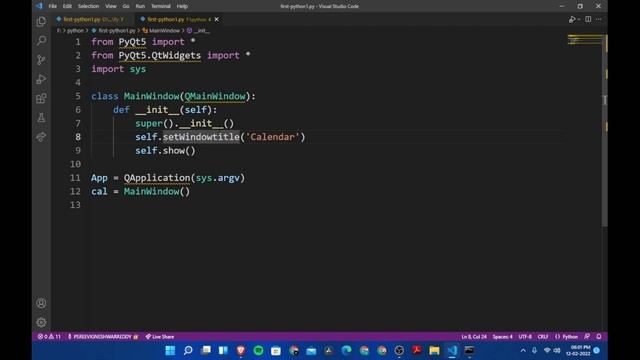Place cursor on setWindowtitle text
640x360 pixels.
click(201, 137)
